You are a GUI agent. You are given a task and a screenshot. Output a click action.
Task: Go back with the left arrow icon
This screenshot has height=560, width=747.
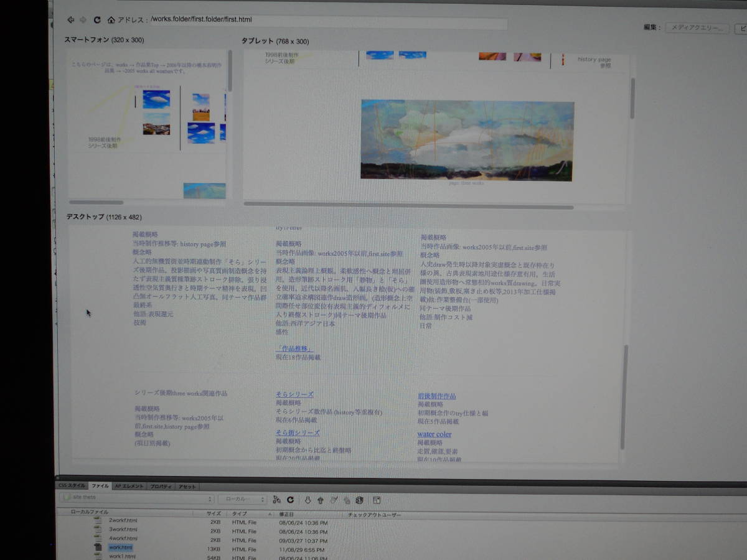pyautogui.click(x=70, y=20)
